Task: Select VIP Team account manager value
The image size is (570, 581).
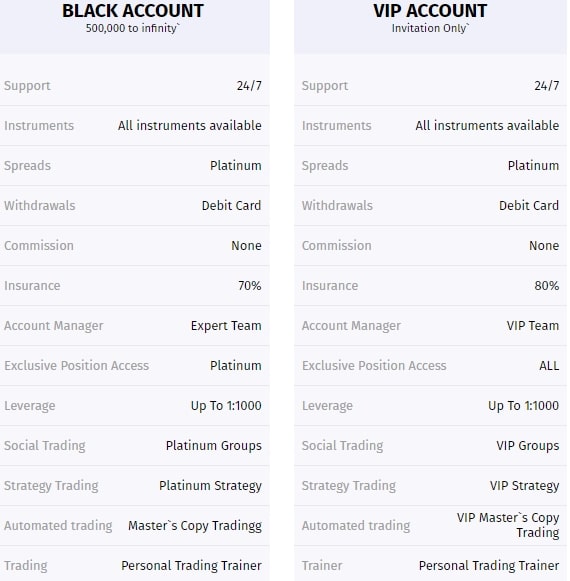Action: [533, 326]
